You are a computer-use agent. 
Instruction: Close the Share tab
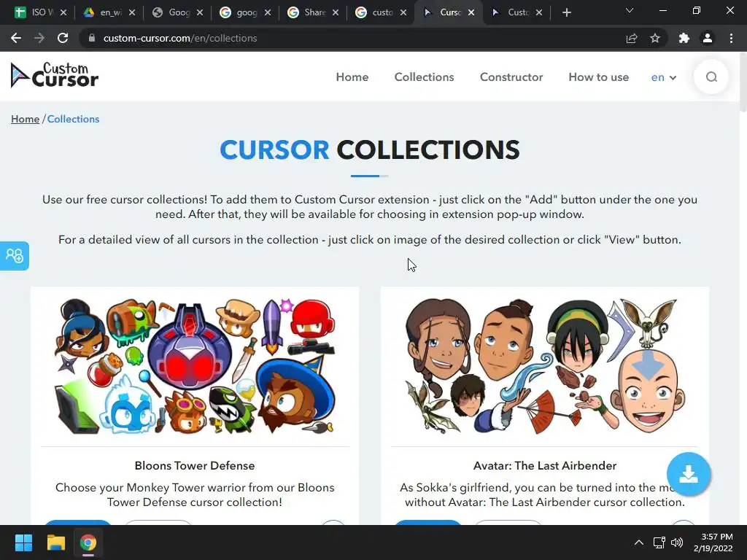(x=336, y=12)
